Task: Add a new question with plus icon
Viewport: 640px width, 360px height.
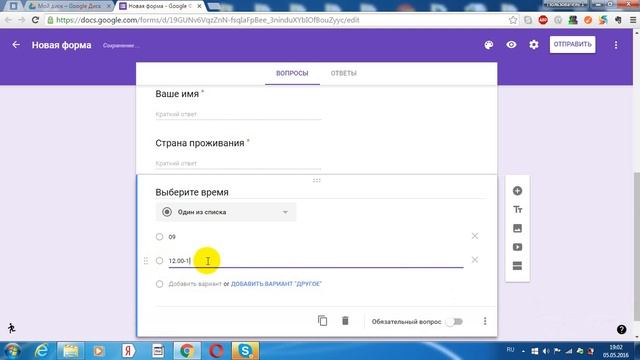Action: [x=517, y=191]
